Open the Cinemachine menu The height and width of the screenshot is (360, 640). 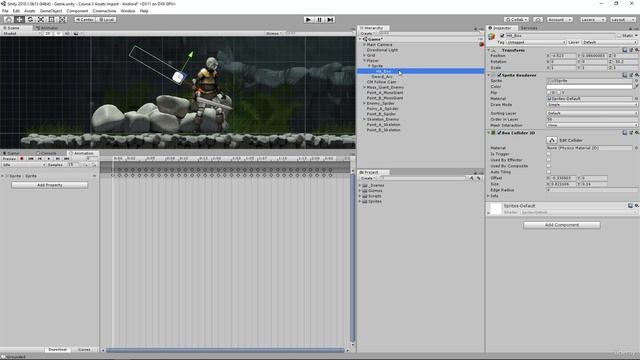coord(104,11)
